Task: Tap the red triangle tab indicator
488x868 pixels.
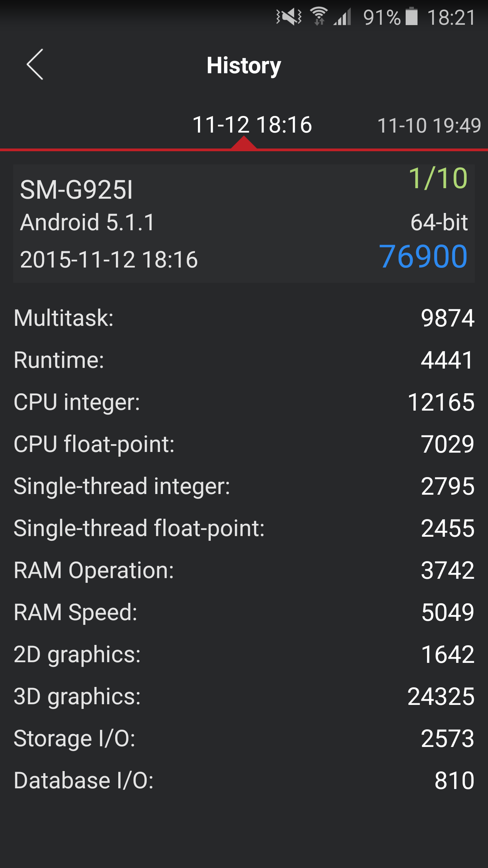Action: point(244,142)
